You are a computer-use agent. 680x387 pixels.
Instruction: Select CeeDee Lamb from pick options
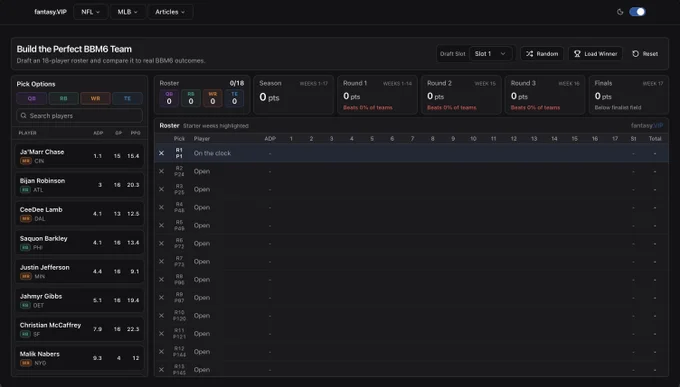[80, 213]
